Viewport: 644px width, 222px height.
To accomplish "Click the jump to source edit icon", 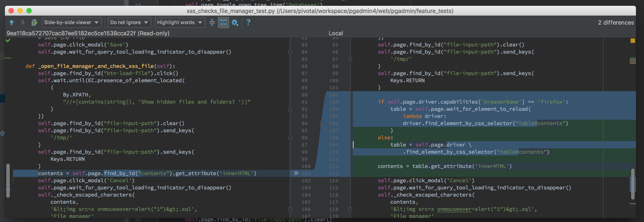I will (x=34, y=23).
